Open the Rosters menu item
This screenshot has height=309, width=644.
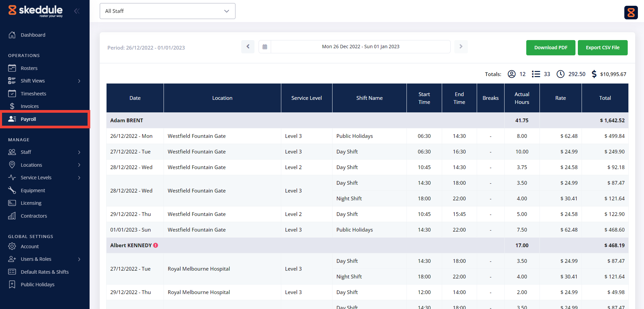click(29, 68)
